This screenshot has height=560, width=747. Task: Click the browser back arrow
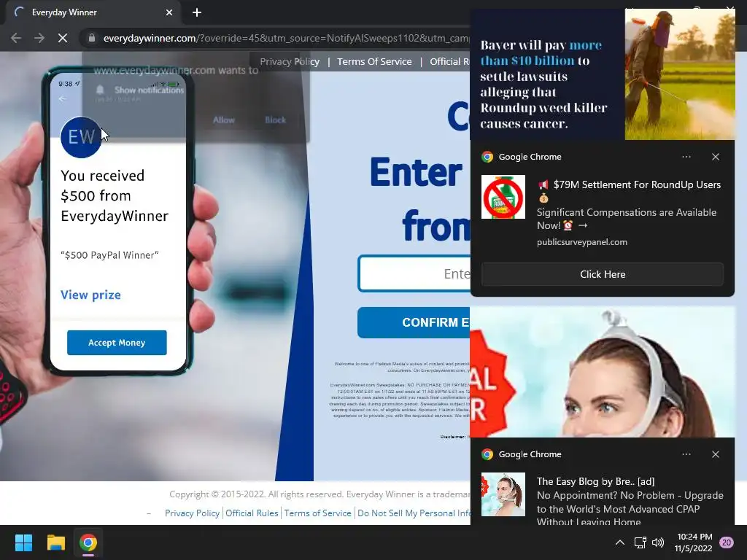pos(16,38)
